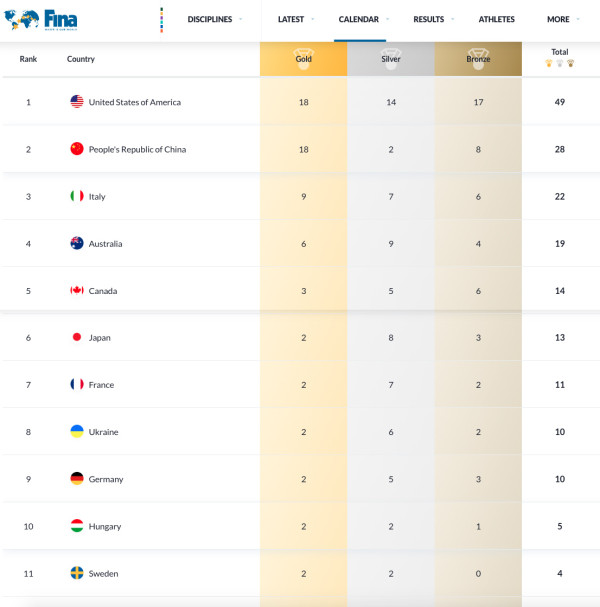Open the Latest dropdown arrow
Image resolution: width=600 pixels, height=607 pixels.
pos(313,19)
